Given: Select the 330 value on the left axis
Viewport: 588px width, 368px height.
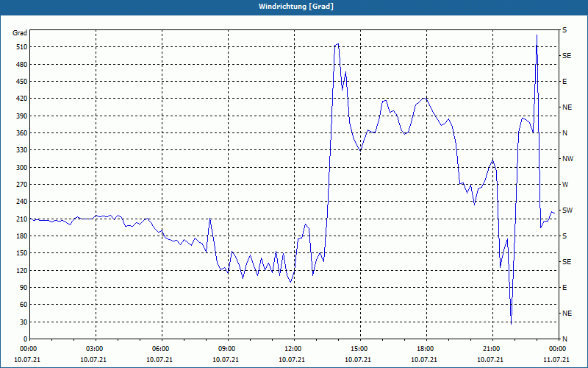Looking at the screenshot, I should [x=22, y=150].
